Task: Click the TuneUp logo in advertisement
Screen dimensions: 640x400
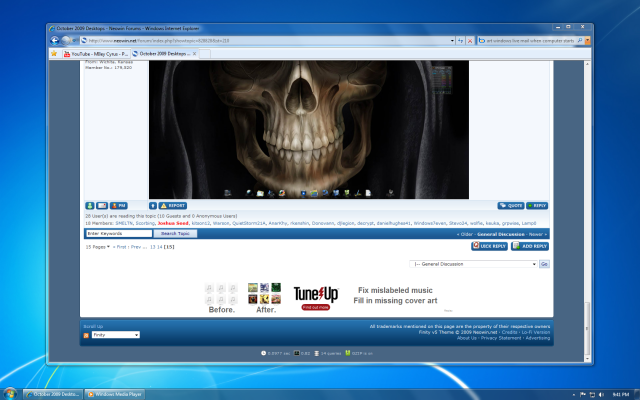Action: (316, 293)
